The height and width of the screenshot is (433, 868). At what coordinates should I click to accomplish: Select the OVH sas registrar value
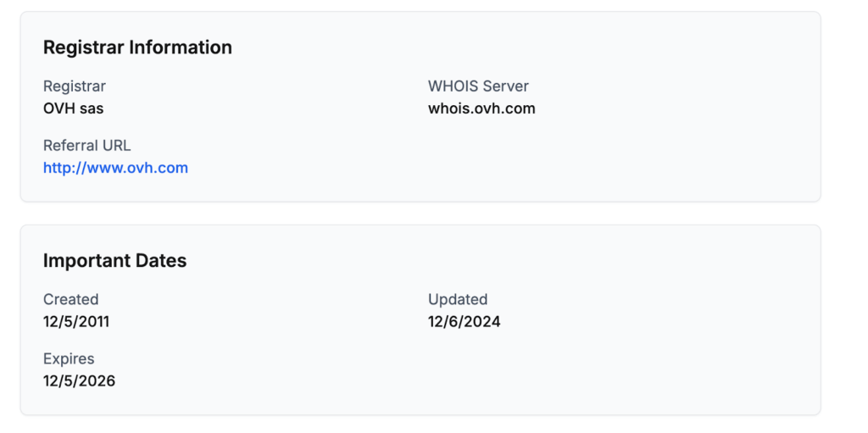[x=74, y=108]
